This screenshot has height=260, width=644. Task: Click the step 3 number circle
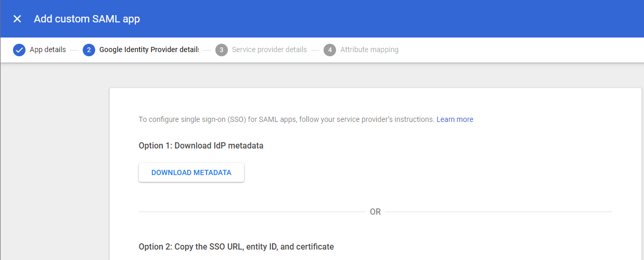click(x=222, y=50)
